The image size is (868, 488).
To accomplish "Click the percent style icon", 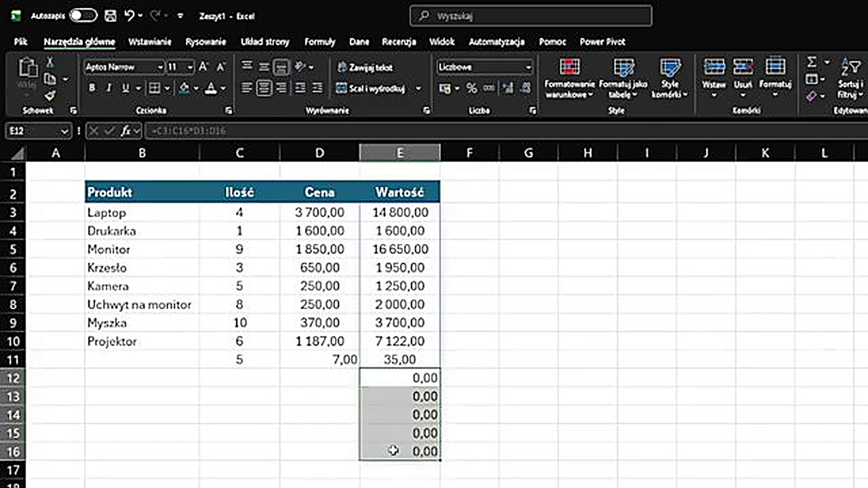I will (471, 88).
